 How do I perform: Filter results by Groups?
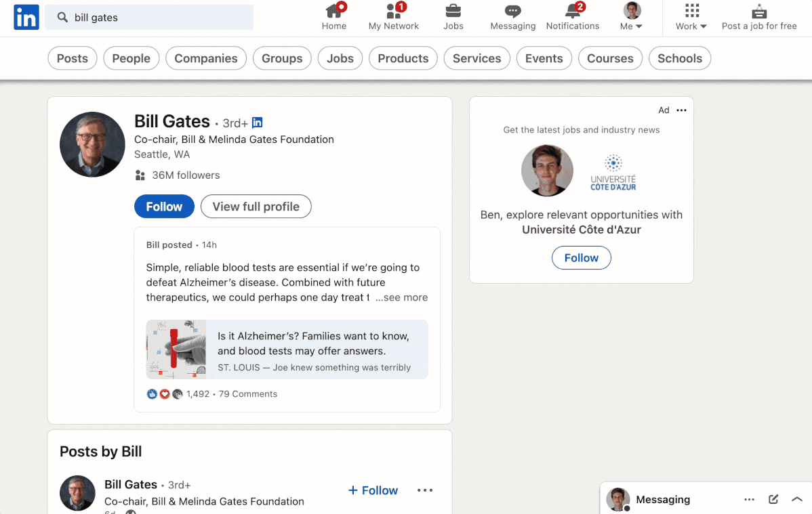pos(282,58)
